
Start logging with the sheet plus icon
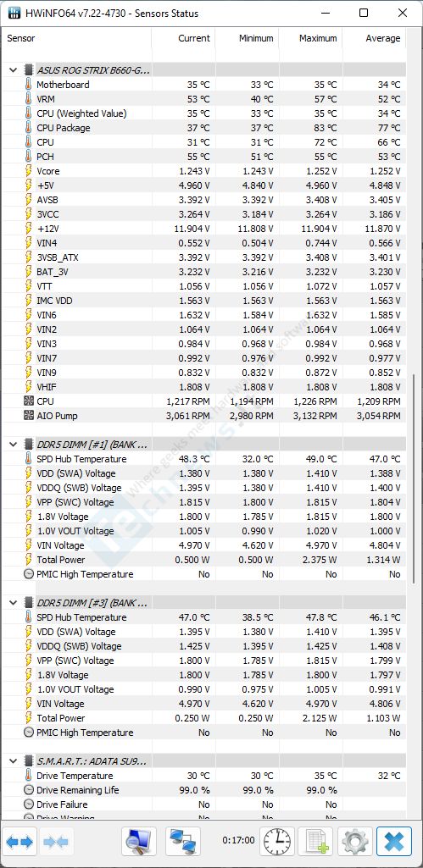[315, 842]
